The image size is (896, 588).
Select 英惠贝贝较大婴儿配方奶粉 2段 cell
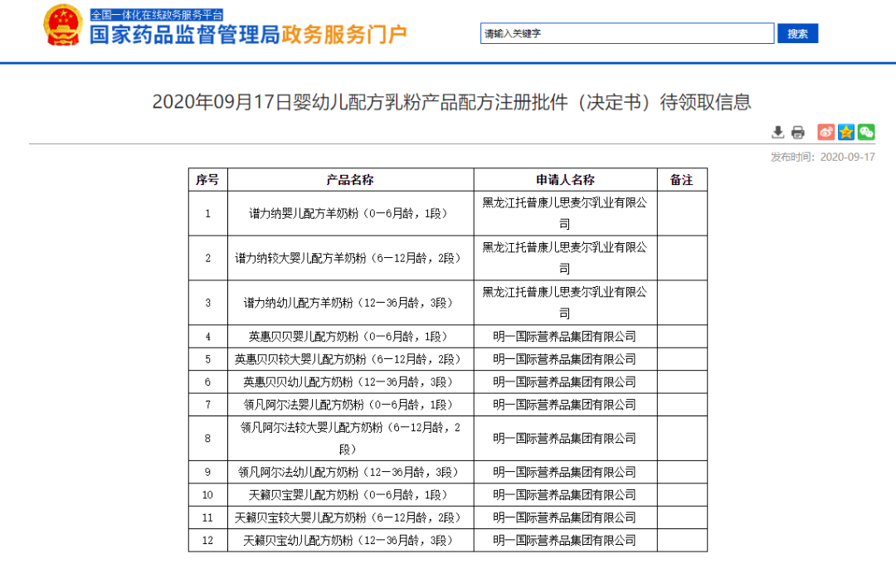point(350,359)
